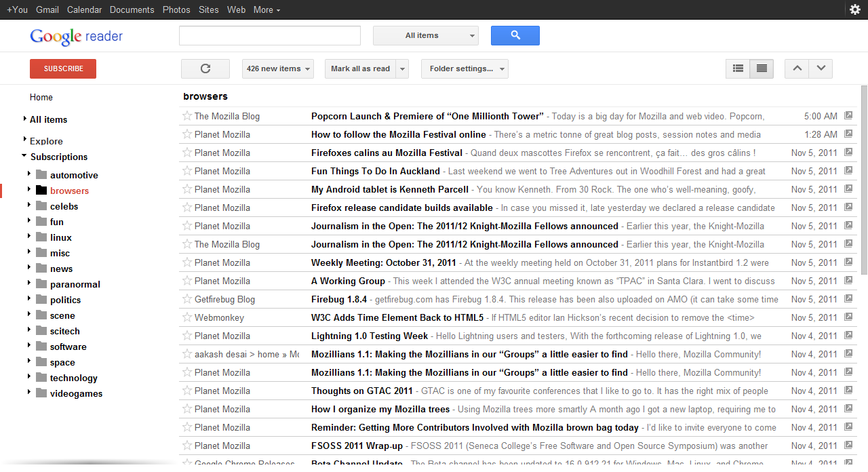The height and width of the screenshot is (472, 868).
Task: Star Lightning 1.0 Testing Week item
Action: click(x=187, y=336)
